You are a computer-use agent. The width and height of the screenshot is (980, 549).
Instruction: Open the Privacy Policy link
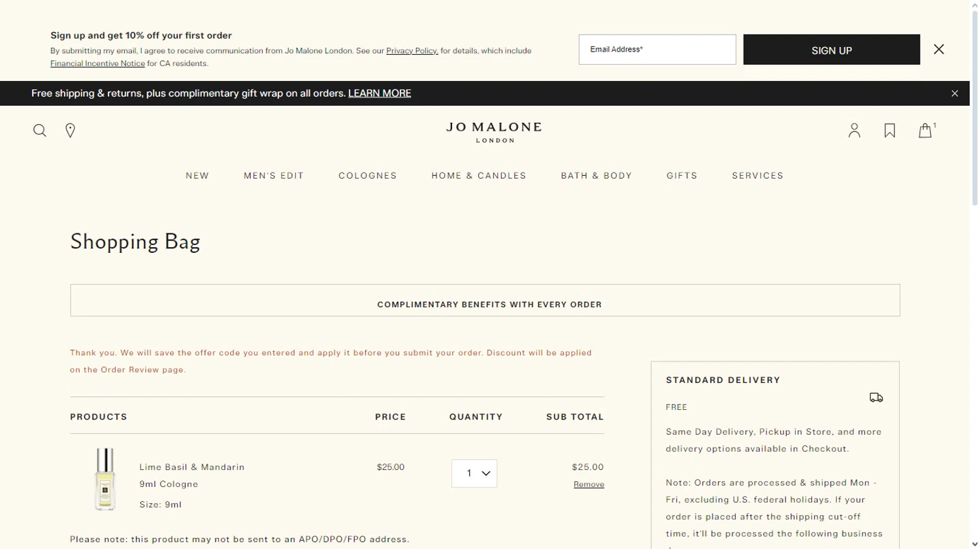coord(412,51)
